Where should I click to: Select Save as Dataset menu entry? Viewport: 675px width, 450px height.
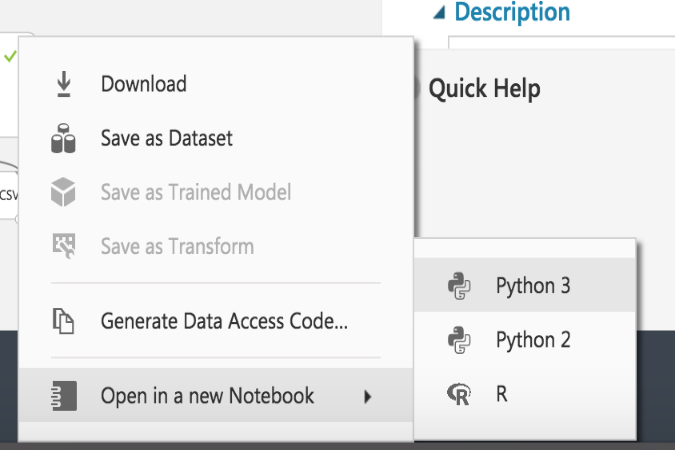(166, 139)
